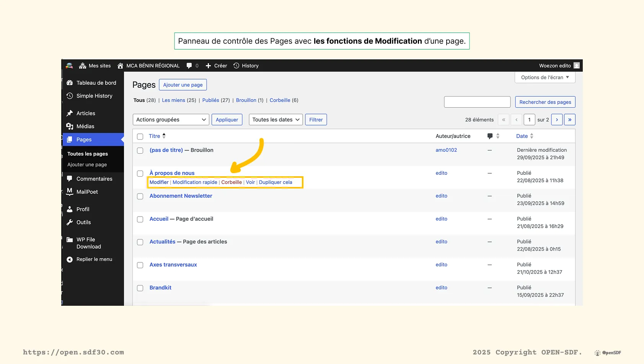
Task: Open Médias from the sidebar
Action: pos(85,126)
